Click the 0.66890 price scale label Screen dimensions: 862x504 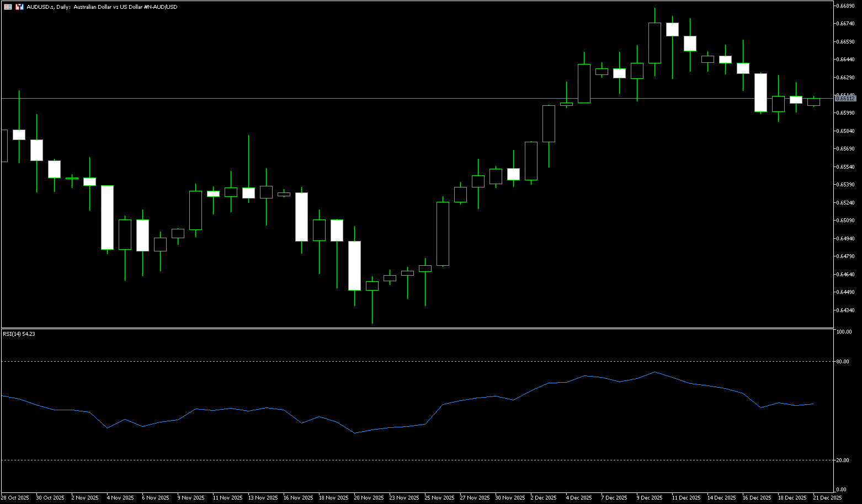(x=845, y=6)
